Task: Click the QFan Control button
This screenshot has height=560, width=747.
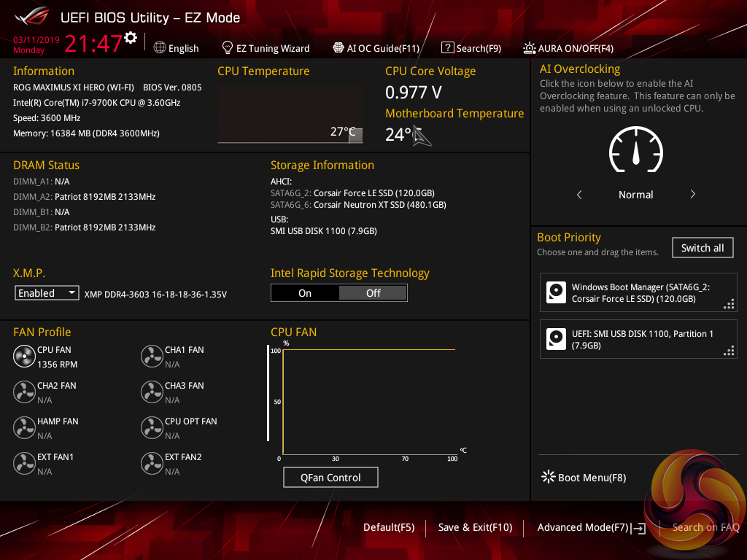Action: coord(330,478)
